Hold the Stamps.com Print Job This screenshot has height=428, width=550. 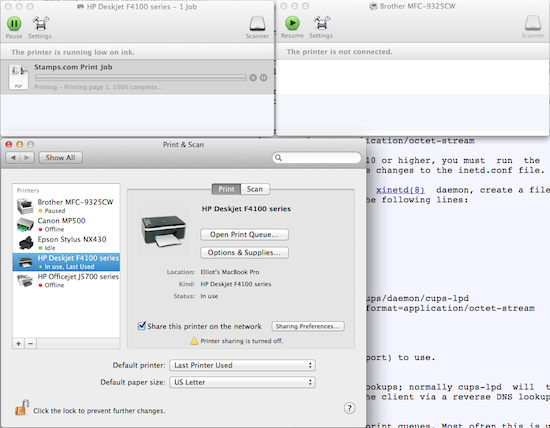(263, 78)
